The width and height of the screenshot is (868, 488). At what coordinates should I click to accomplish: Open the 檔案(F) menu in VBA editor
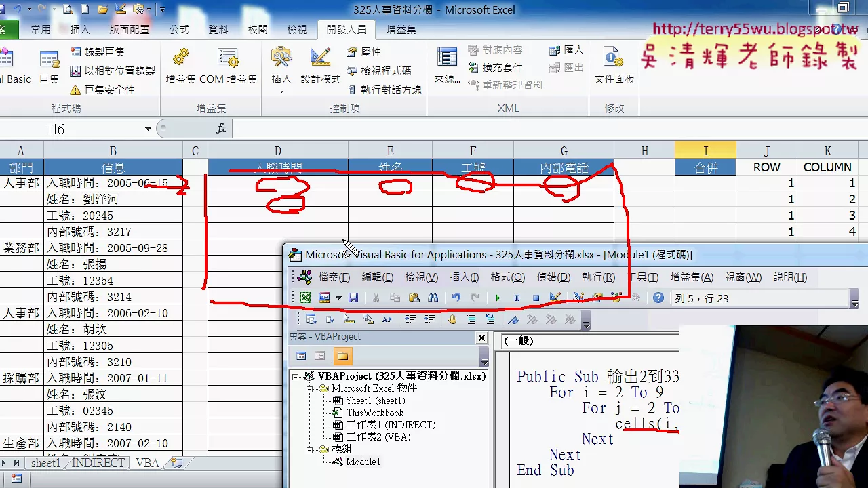[x=334, y=277]
